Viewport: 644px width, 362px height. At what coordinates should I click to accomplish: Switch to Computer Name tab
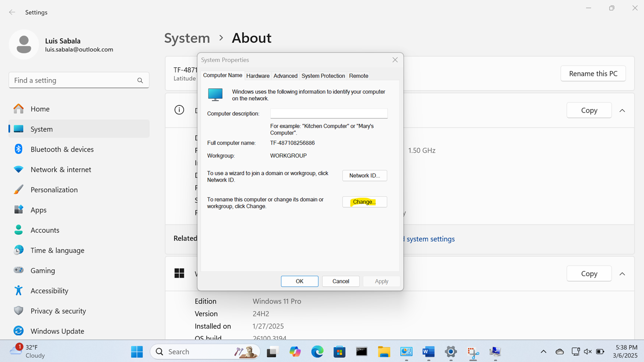tap(223, 75)
